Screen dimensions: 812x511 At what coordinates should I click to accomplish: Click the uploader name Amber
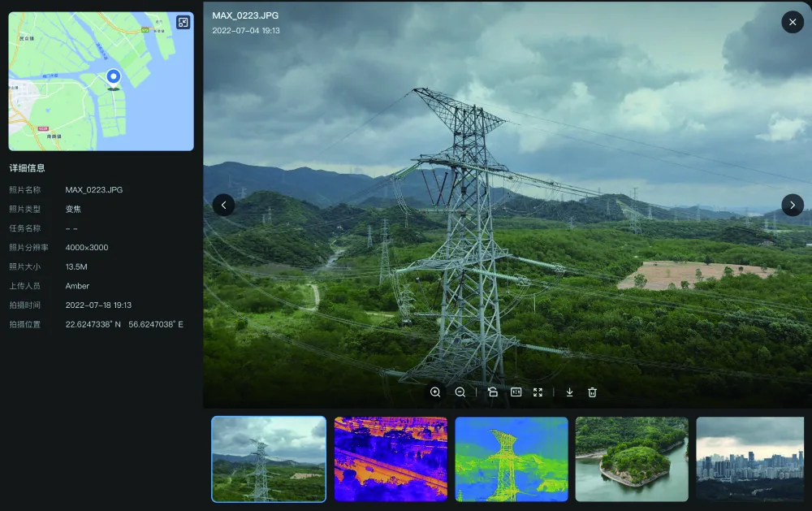[77, 286]
